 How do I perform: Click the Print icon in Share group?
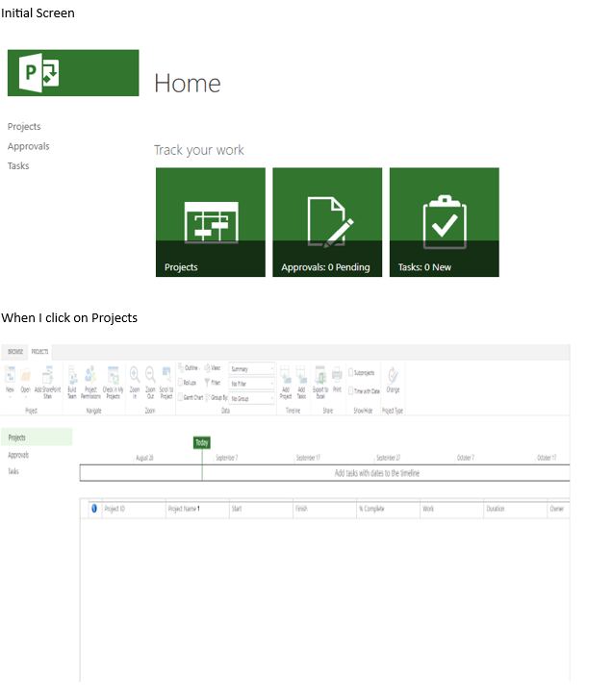click(x=337, y=380)
